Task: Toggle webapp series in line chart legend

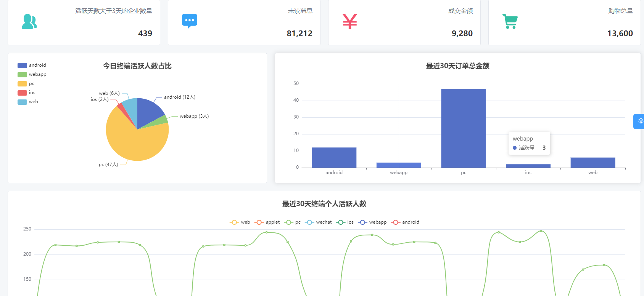Action: click(x=372, y=222)
